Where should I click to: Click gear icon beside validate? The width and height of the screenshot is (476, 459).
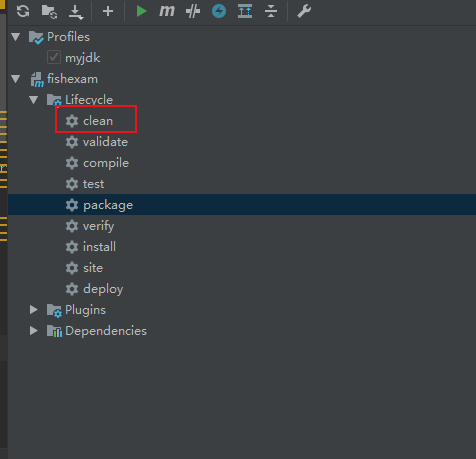pos(72,142)
